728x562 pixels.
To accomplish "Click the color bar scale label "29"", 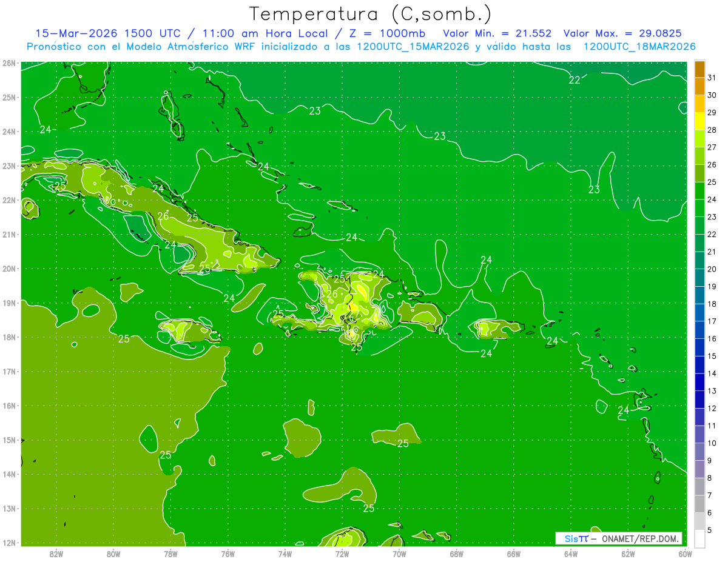I will tap(712, 112).
